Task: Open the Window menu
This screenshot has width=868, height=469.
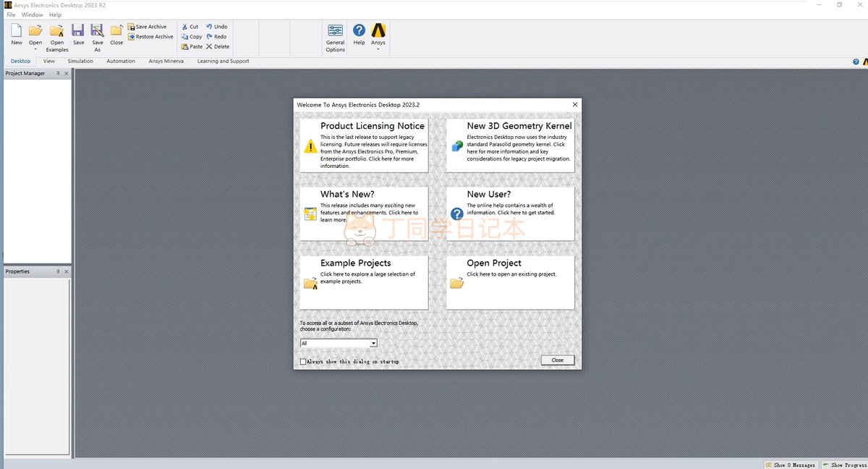Action: click(33, 14)
